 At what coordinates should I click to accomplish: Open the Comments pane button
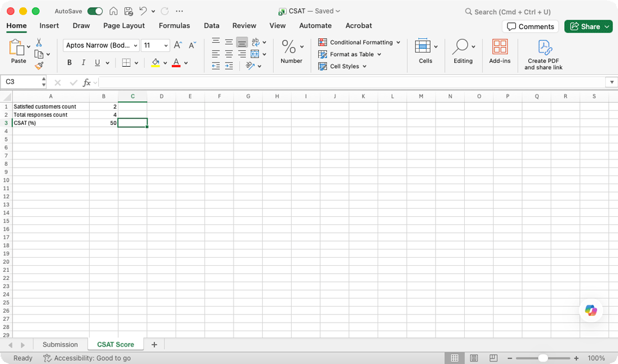(x=530, y=27)
